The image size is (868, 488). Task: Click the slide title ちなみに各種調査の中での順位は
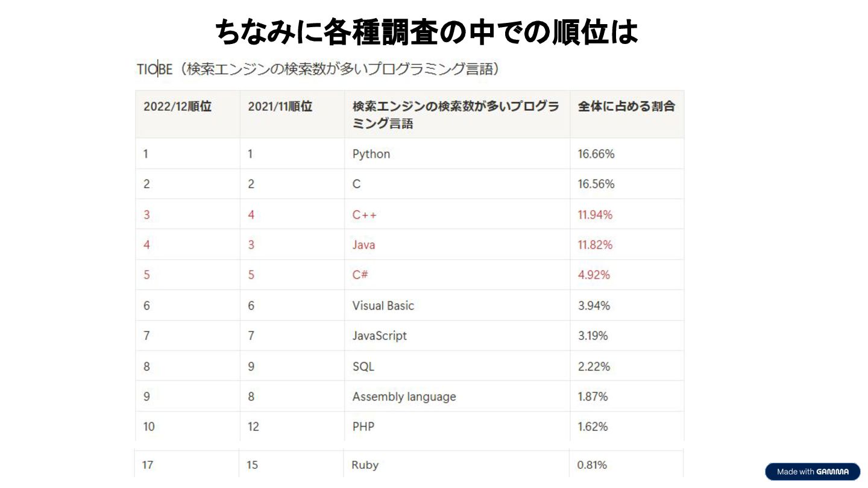point(427,31)
